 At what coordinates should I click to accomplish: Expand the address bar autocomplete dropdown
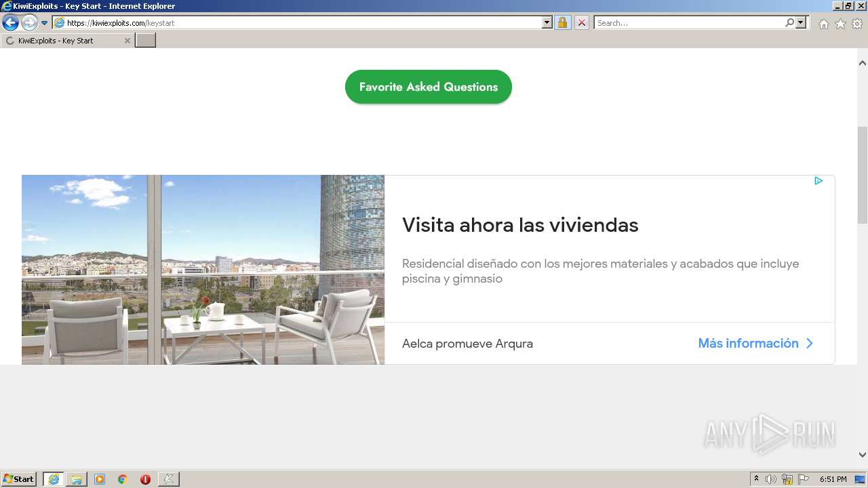tap(547, 22)
